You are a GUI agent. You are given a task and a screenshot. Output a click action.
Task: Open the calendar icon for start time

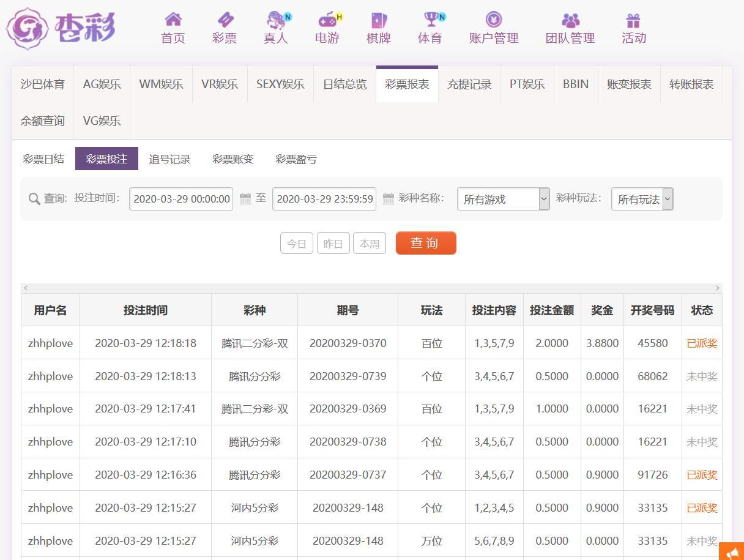pos(245,198)
